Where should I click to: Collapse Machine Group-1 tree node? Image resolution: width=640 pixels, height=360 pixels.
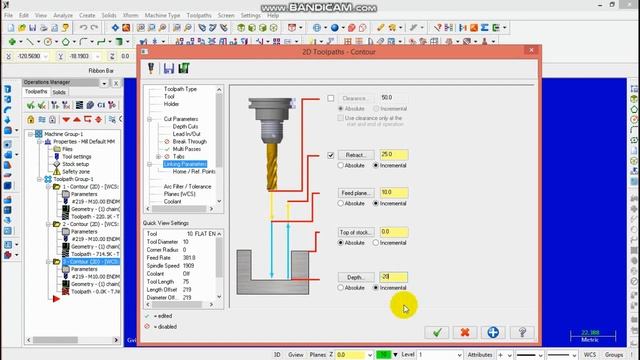click(x=30, y=134)
